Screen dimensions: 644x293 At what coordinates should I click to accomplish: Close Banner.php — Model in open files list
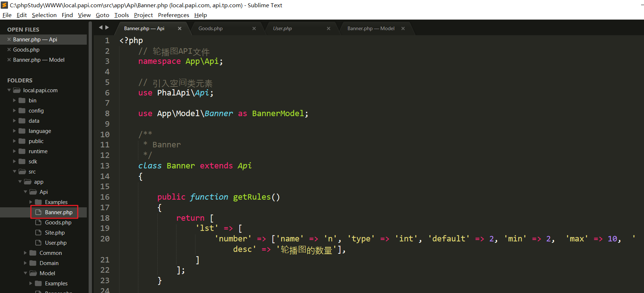click(x=9, y=60)
